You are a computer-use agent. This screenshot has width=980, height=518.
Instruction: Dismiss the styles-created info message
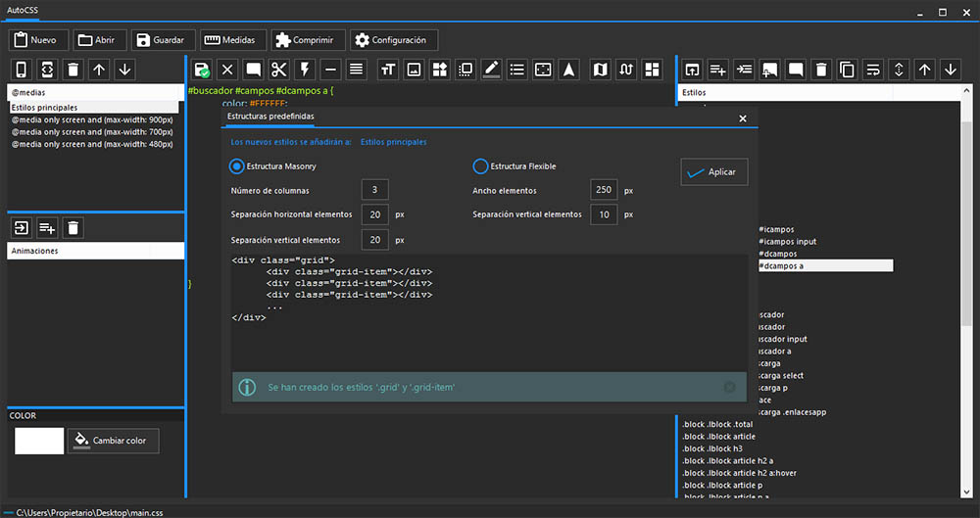tap(729, 388)
